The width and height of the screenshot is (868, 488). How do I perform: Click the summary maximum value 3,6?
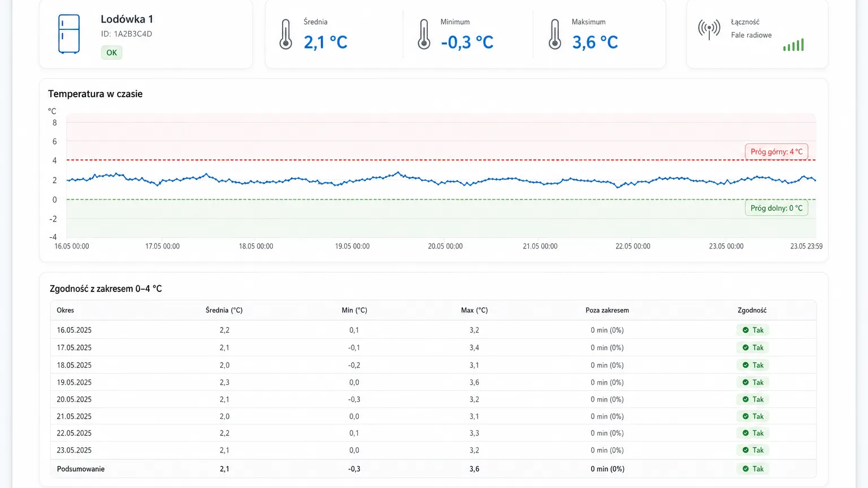point(474,469)
